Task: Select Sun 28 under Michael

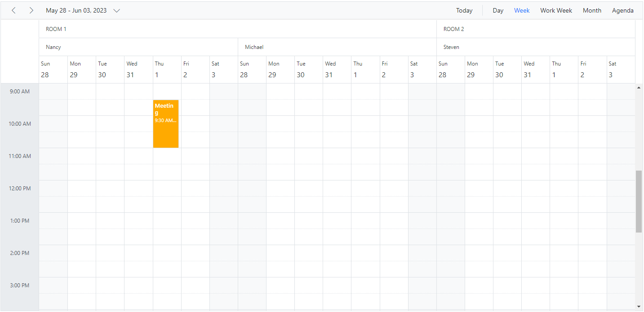Action: (x=252, y=70)
